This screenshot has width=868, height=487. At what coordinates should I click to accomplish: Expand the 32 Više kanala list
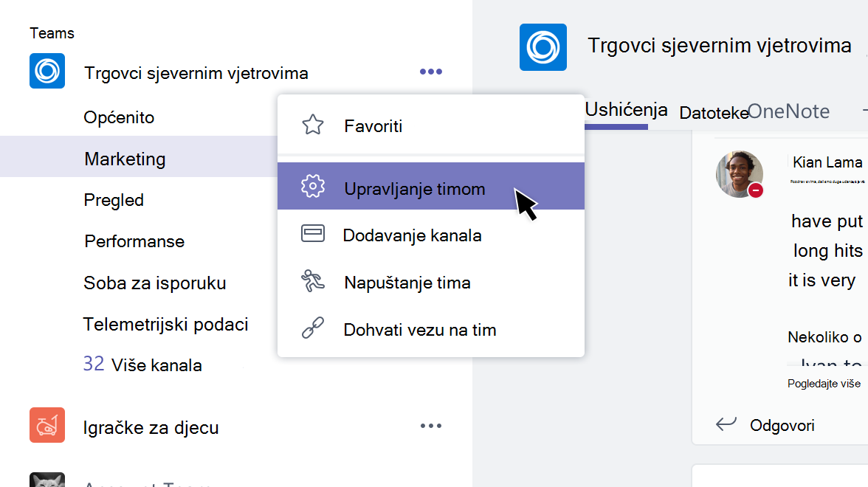[x=142, y=365]
